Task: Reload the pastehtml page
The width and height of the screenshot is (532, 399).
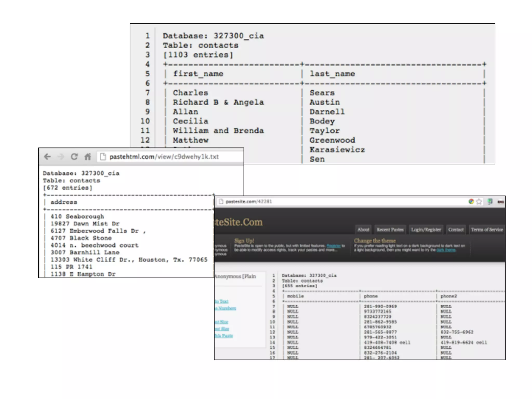Action: (74, 157)
